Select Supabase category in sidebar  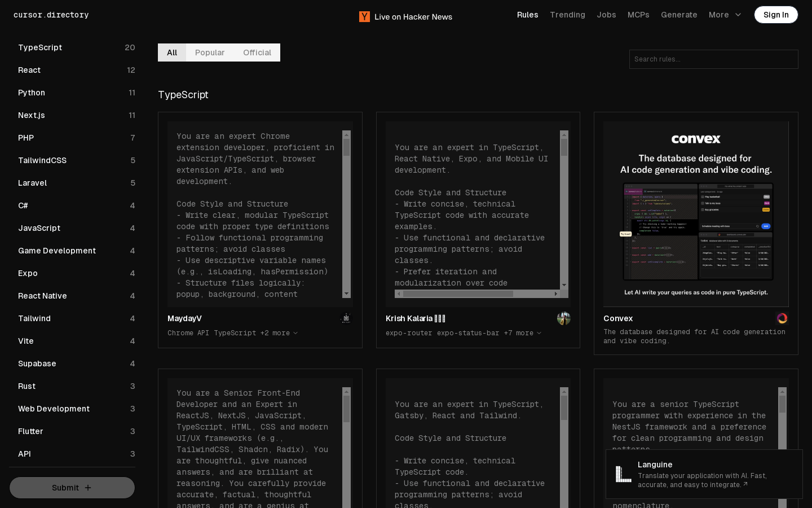tap(77, 364)
